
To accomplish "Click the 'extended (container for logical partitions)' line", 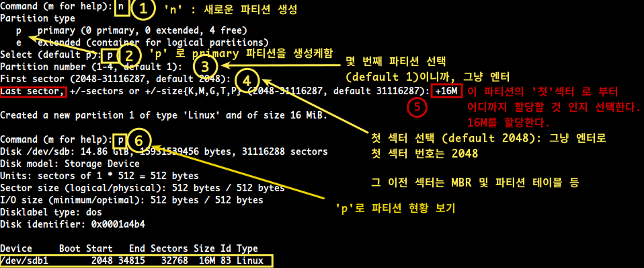I will coord(153,42).
